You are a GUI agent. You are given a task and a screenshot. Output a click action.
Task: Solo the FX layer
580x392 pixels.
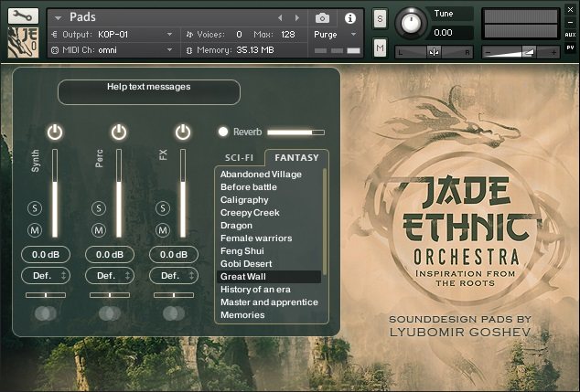163,208
